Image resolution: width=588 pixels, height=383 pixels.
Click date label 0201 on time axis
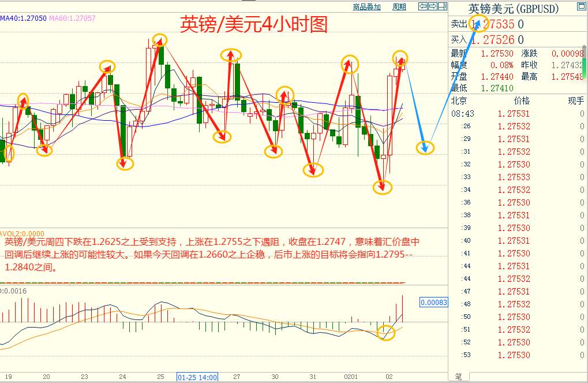tap(351, 377)
